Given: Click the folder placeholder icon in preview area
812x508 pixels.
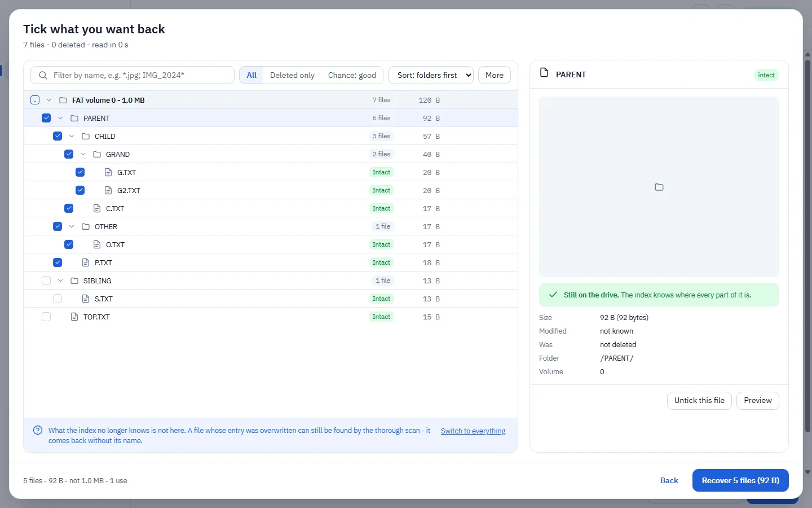Looking at the screenshot, I should [x=659, y=187].
